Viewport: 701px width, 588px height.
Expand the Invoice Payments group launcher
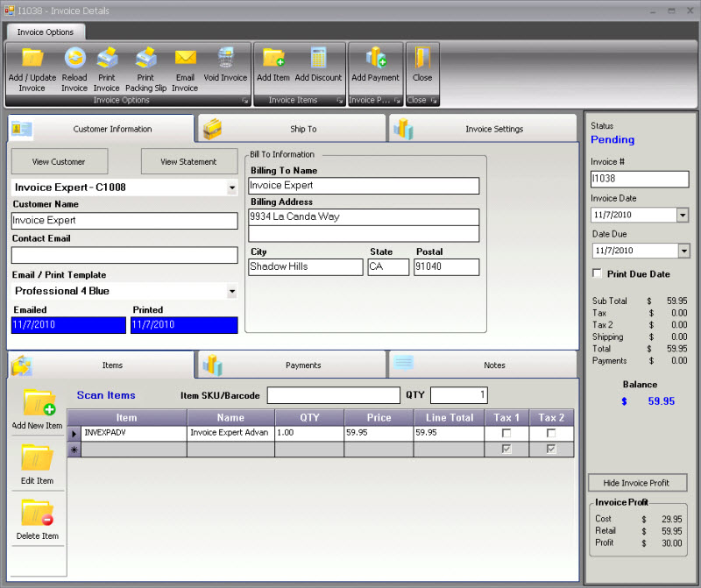click(x=397, y=101)
